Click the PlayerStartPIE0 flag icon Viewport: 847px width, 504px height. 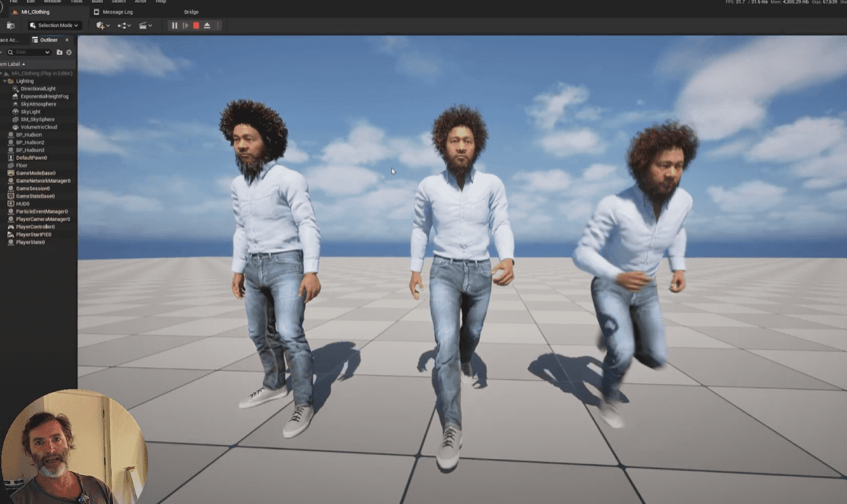click(x=10, y=234)
